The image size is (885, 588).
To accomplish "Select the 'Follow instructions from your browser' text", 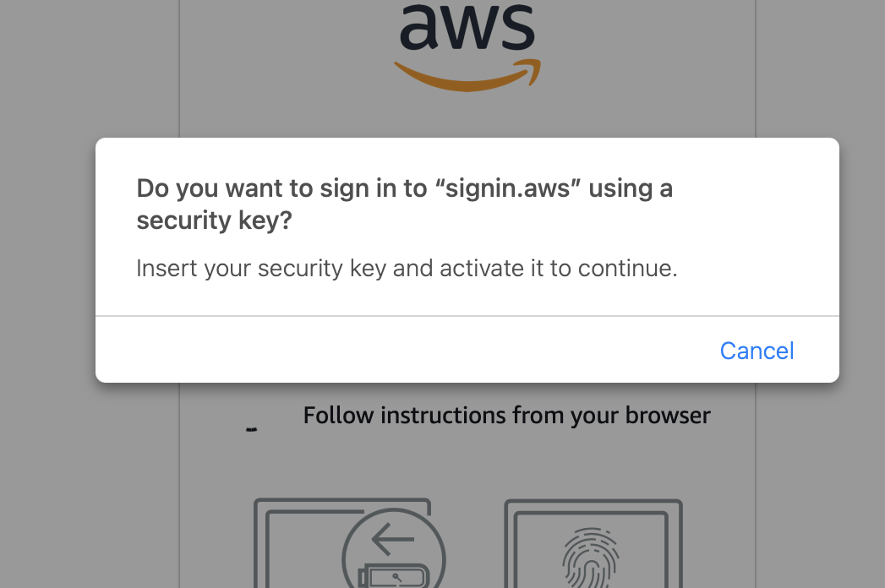I will point(506,415).
